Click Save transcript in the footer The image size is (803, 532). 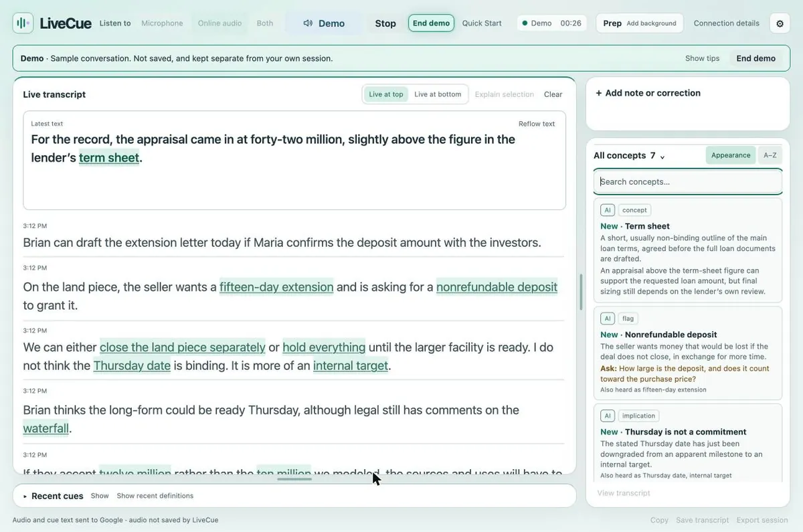click(x=702, y=520)
